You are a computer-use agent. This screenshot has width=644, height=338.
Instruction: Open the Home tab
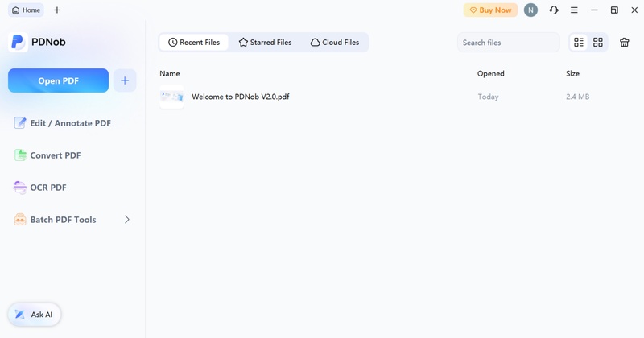[26, 10]
